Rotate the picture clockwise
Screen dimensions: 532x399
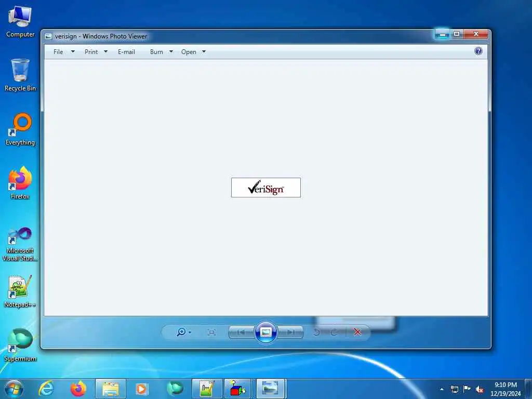click(x=334, y=332)
